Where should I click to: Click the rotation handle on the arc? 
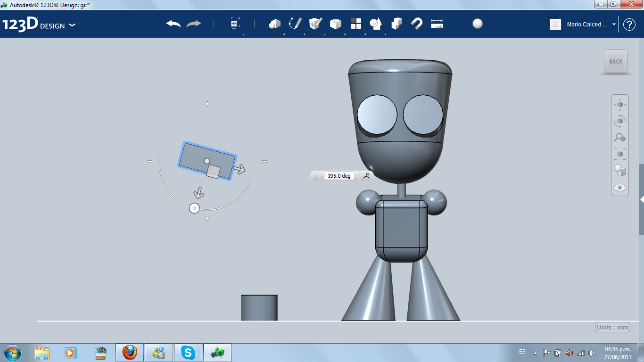tap(194, 208)
